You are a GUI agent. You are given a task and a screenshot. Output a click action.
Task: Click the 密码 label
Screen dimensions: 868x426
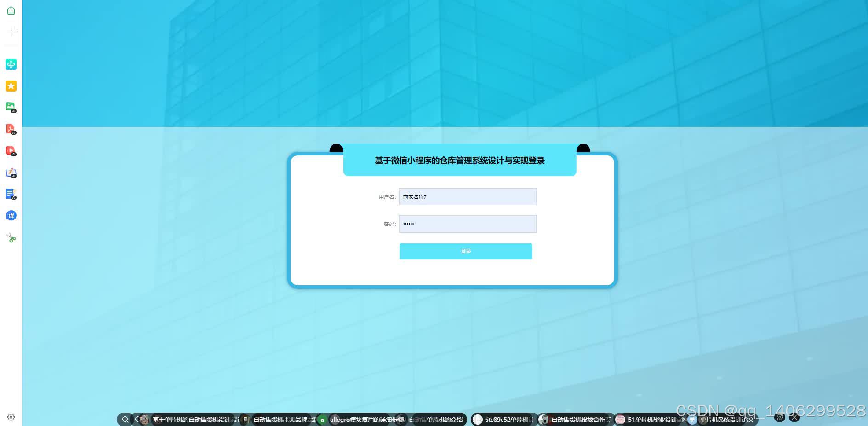coord(390,224)
